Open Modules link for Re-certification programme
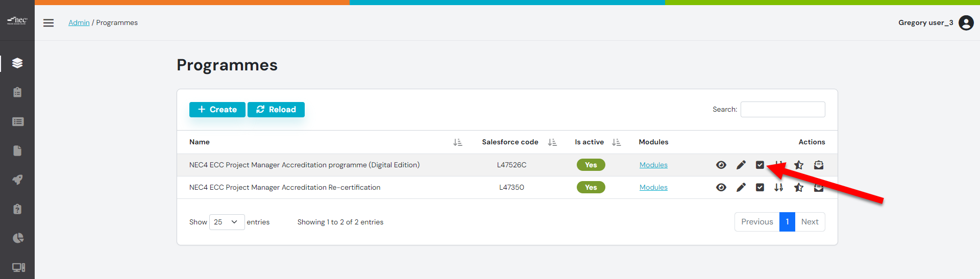This screenshot has height=279, width=980. tap(653, 187)
